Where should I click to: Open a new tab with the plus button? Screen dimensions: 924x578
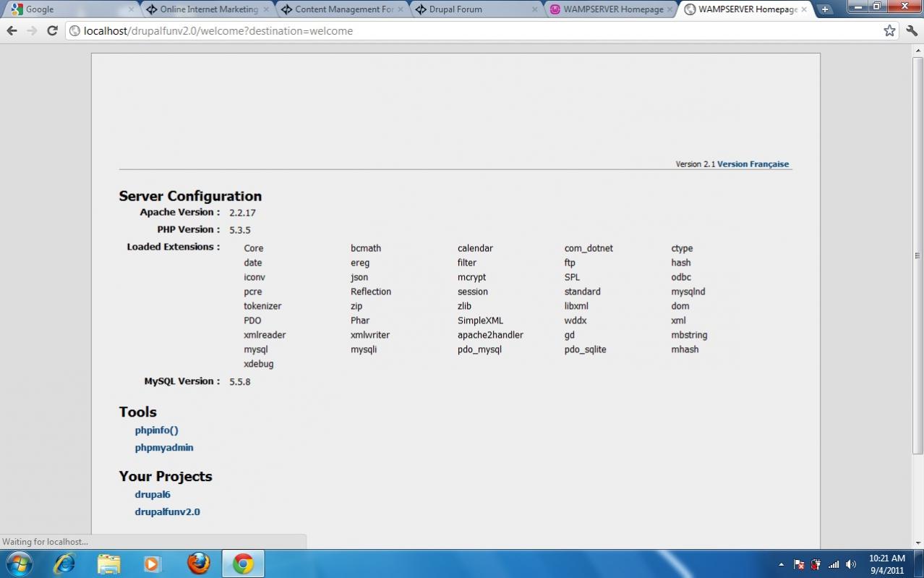coord(825,9)
